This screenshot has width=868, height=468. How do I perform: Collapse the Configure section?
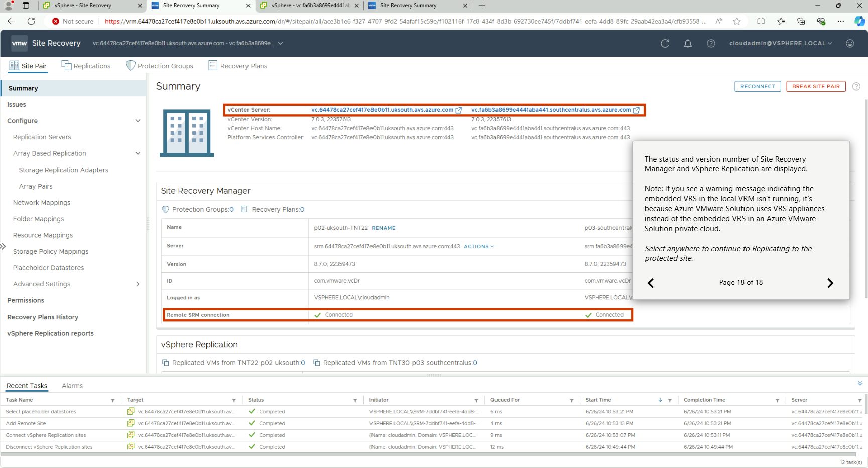pyautogui.click(x=138, y=121)
